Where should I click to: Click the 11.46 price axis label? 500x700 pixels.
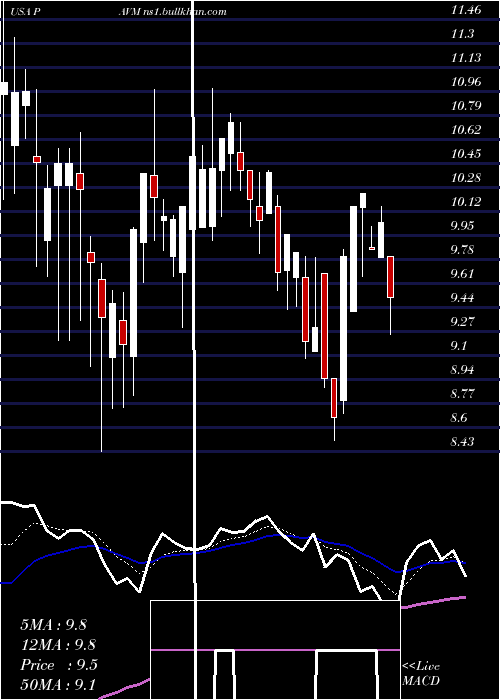click(x=466, y=9)
